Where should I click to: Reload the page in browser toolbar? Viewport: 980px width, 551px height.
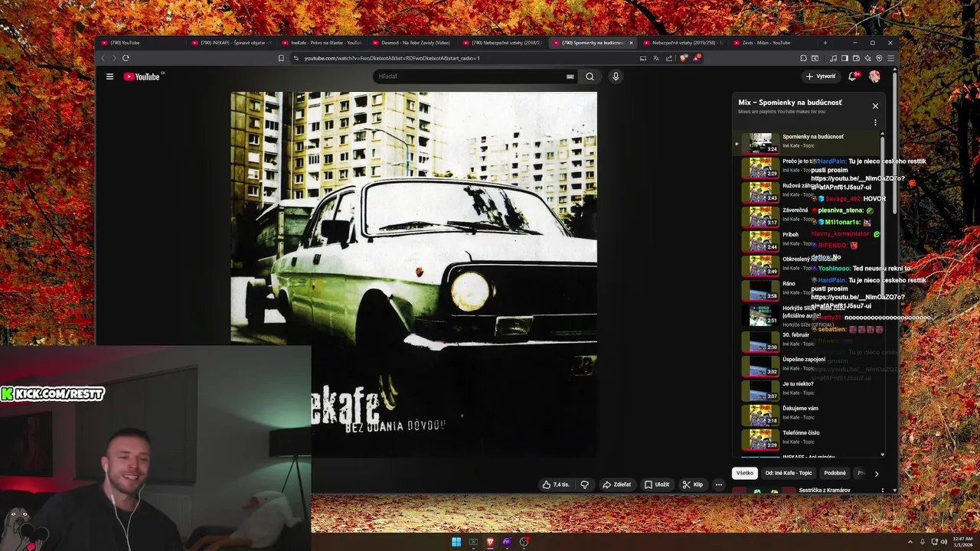pyautogui.click(x=126, y=58)
